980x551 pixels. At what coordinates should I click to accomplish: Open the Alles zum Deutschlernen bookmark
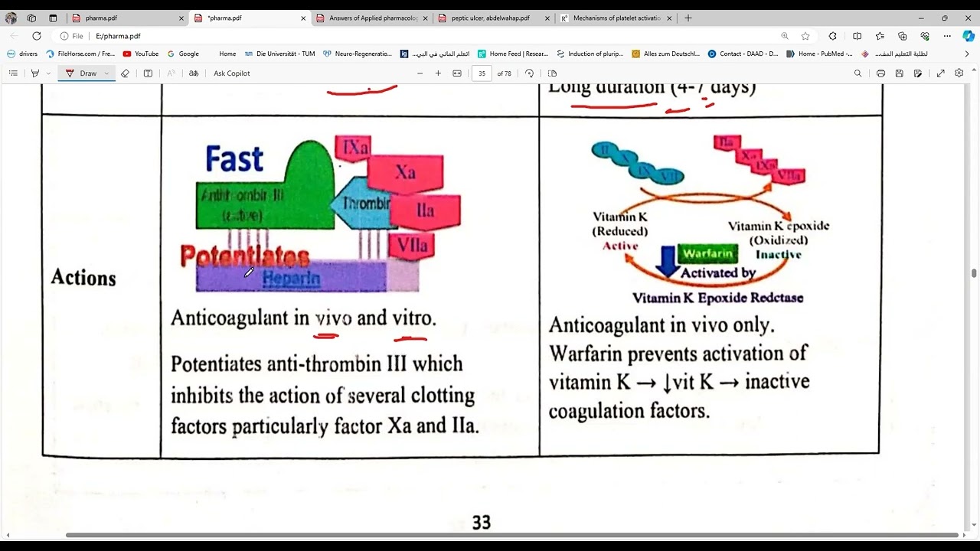pyautogui.click(x=666, y=54)
